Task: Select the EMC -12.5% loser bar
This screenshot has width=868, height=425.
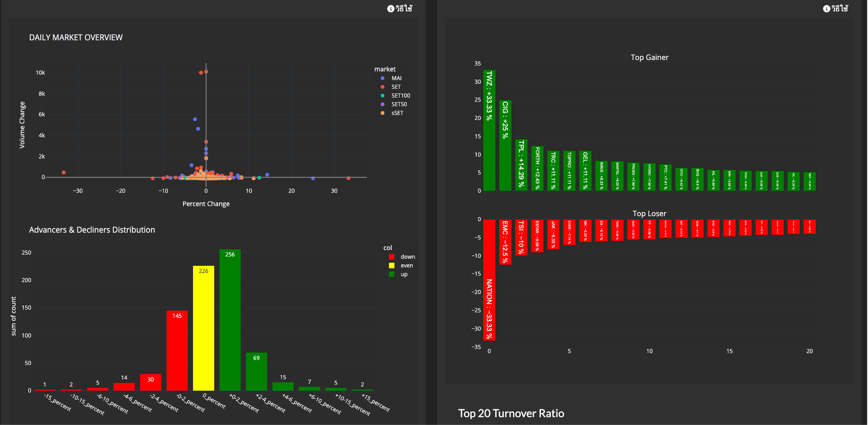Action: 505,242
